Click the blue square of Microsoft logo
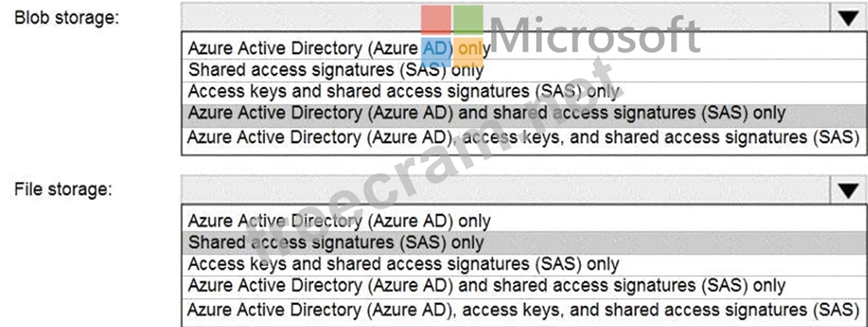The image size is (868, 327). (x=437, y=51)
